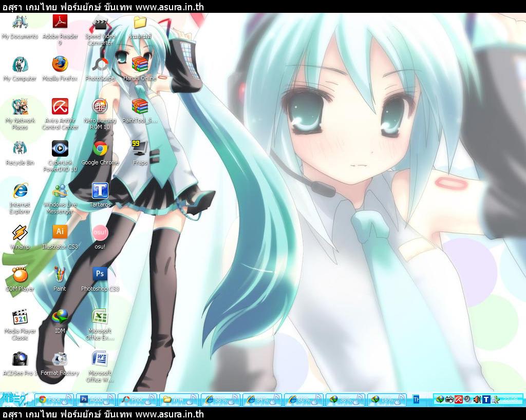Launch Google Chrome desktop shortcut

[x=100, y=154]
